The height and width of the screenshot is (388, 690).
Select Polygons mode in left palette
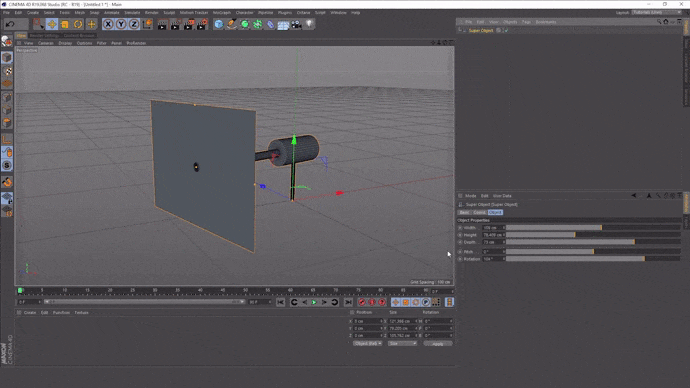coord(7,123)
